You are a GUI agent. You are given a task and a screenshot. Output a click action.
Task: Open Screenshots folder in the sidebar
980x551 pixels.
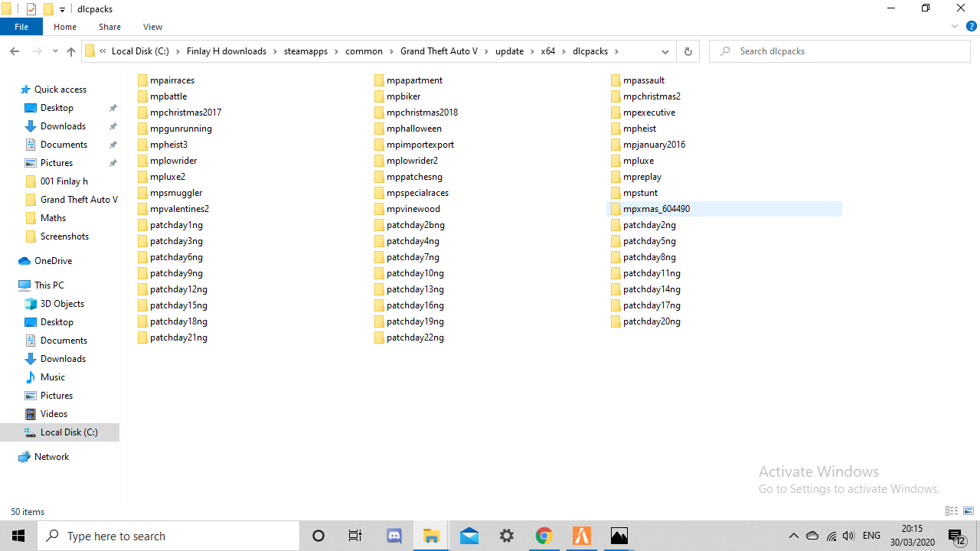64,236
